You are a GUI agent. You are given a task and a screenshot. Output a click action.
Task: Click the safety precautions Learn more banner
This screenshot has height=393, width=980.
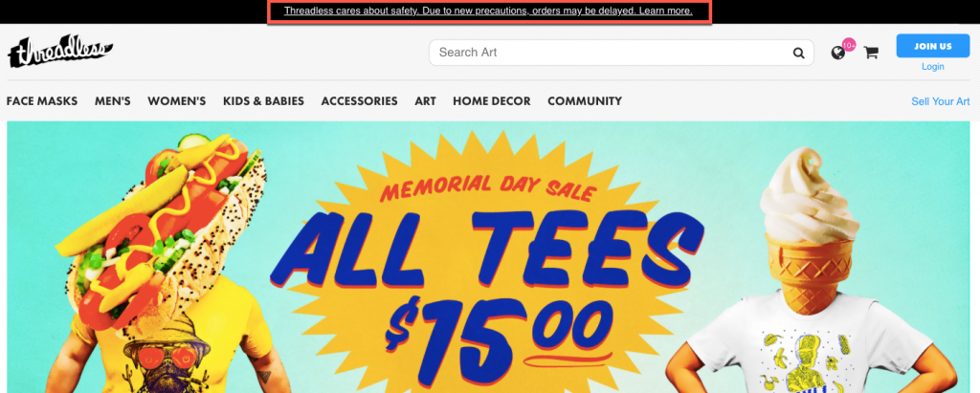click(x=488, y=11)
